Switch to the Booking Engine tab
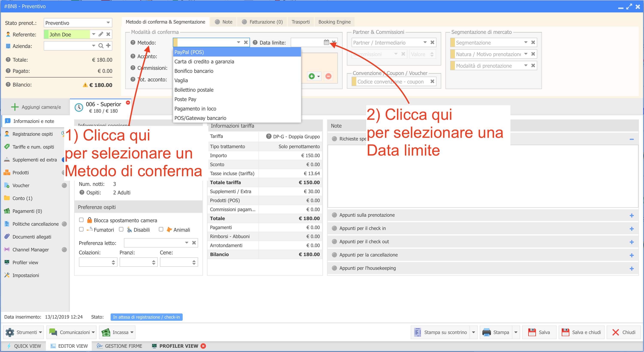Viewport: 644px width, 352px height. (x=334, y=22)
